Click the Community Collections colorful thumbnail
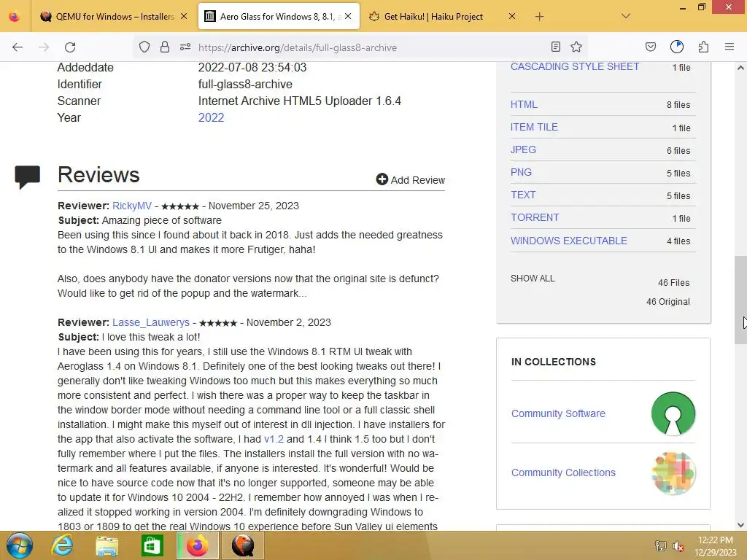The height and width of the screenshot is (560, 747). coord(673,473)
